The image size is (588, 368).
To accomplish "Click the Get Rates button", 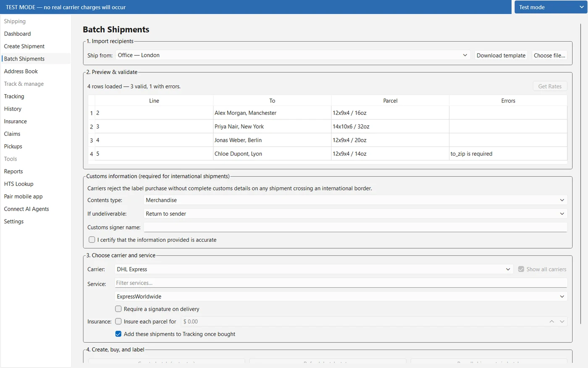I will (x=550, y=86).
